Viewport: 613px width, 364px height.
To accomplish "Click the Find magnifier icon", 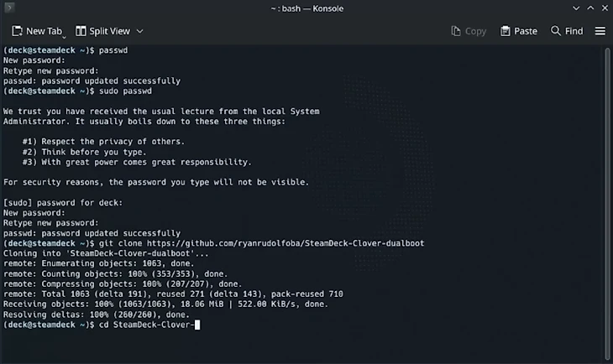I will [556, 31].
